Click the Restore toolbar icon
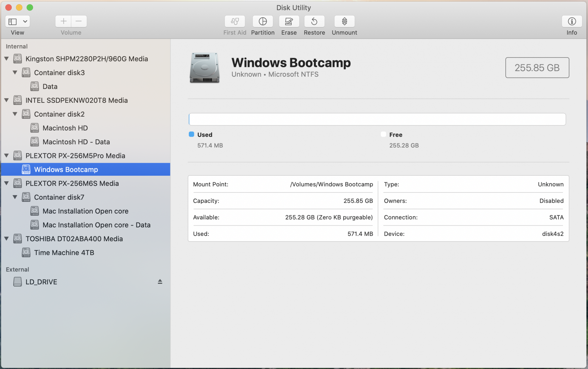Viewport: 588px width, 369px height. [314, 21]
